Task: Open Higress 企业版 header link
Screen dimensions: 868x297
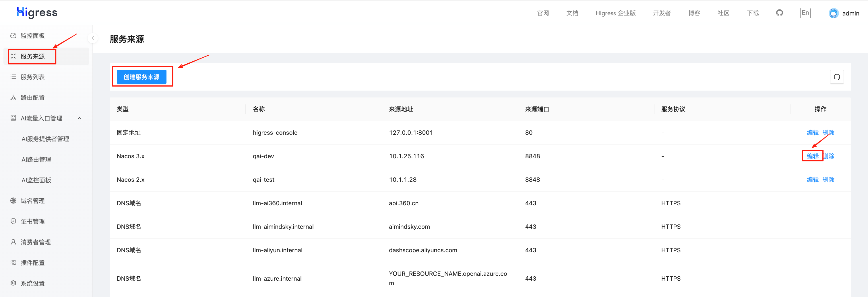Action: coord(616,13)
